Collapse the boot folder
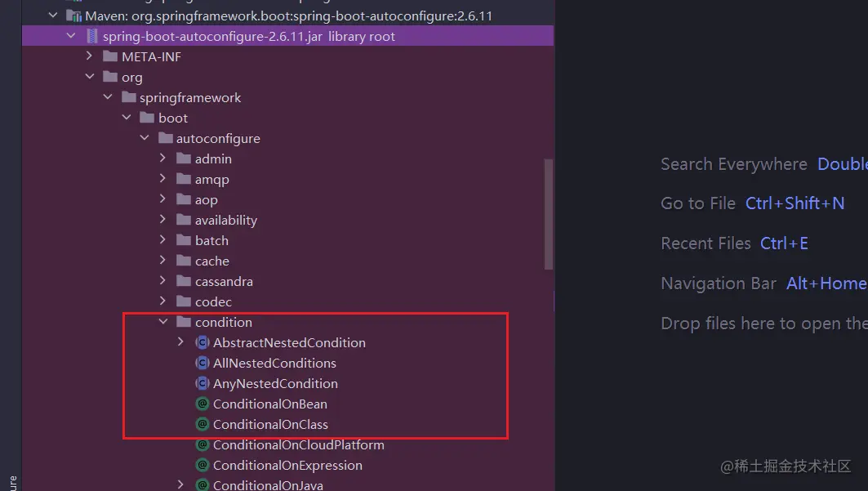This screenshot has height=491, width=868. (x=127, y=118)
